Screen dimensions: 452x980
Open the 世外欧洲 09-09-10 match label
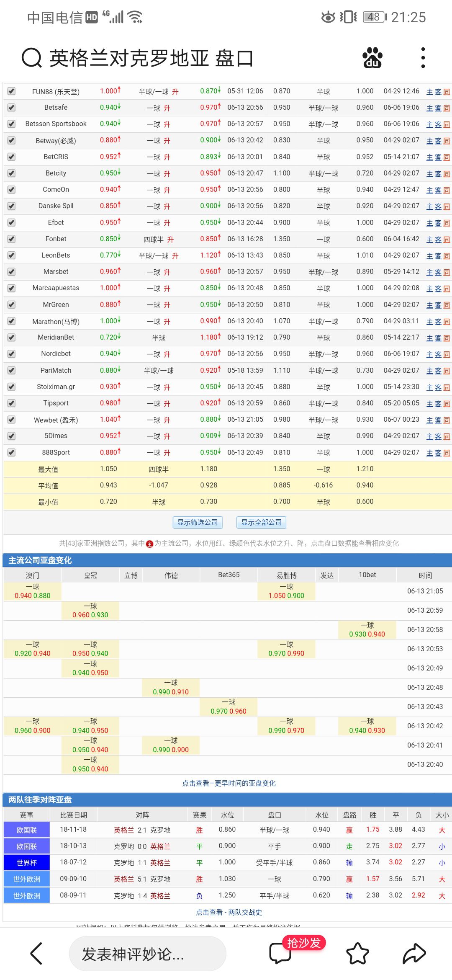27,879
